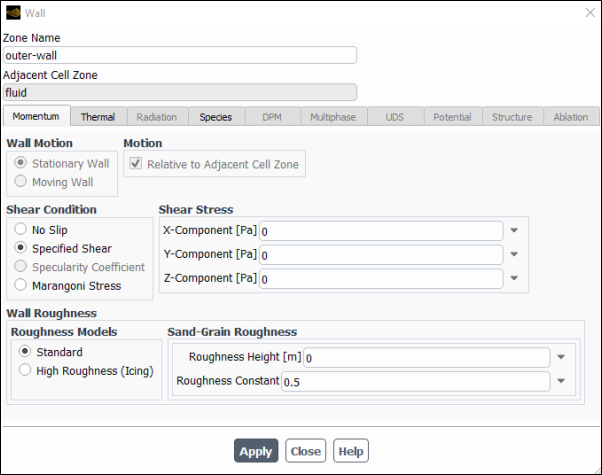Image resolution: width=602 pixels, height=475 pixels.
Task: Open the Z-Component shear stress dropdown arrow
Action: point(514,278)
